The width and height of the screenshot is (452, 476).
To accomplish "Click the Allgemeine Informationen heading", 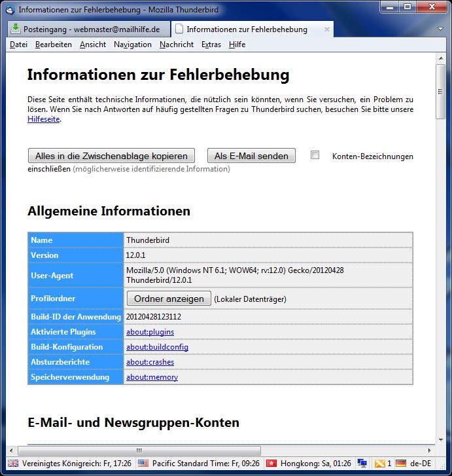I will pyautogui.click(x=109, y=211).
